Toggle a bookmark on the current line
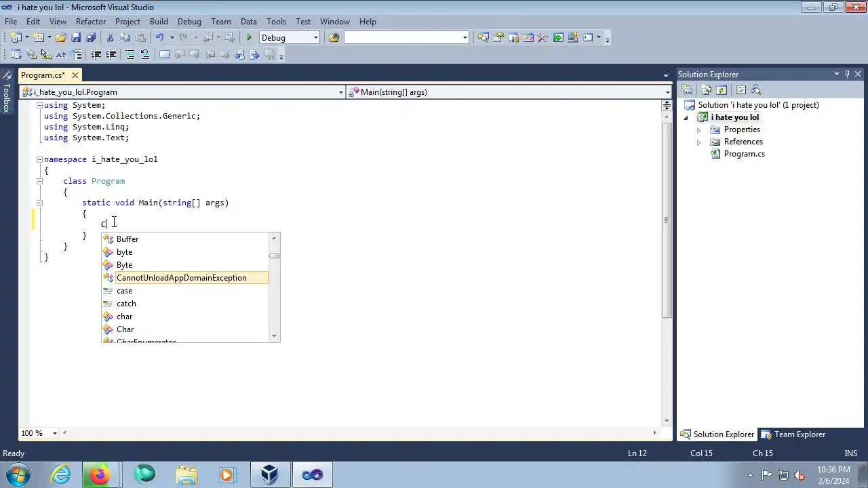 [165, 55]
